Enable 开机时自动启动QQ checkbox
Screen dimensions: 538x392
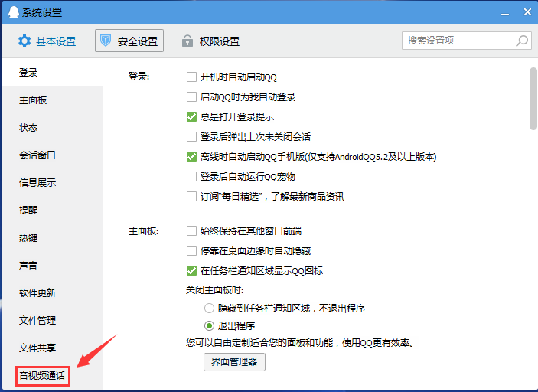tap(191, 77)
